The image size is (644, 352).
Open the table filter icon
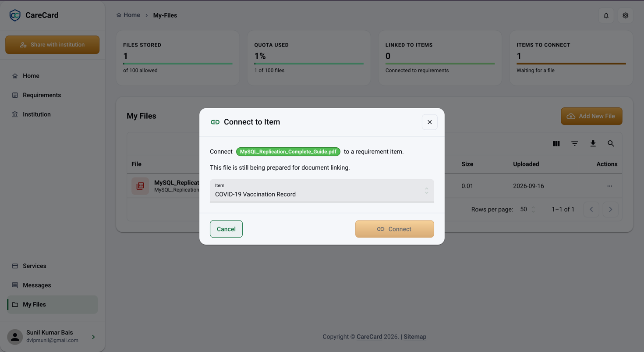tap(575, 144)
